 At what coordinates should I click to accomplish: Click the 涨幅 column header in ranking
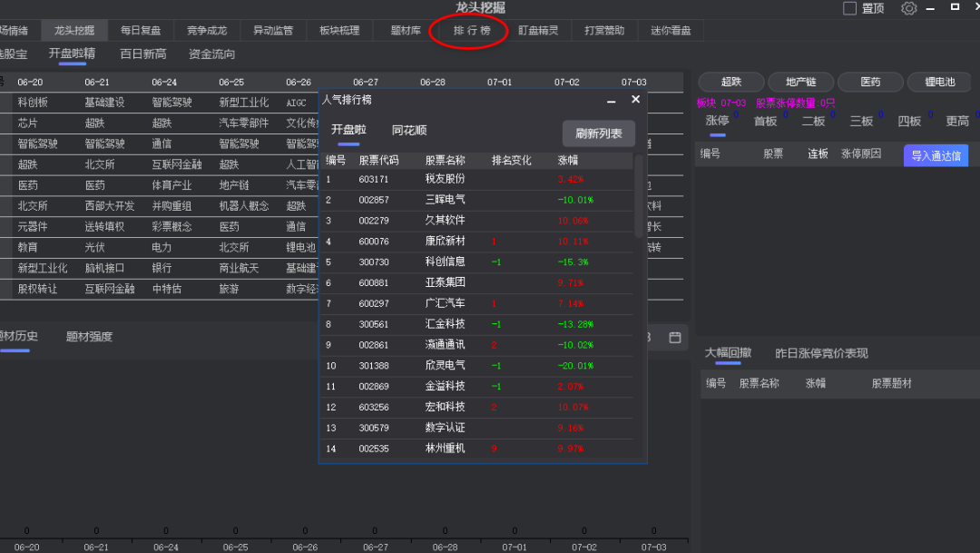coord(567,160)
